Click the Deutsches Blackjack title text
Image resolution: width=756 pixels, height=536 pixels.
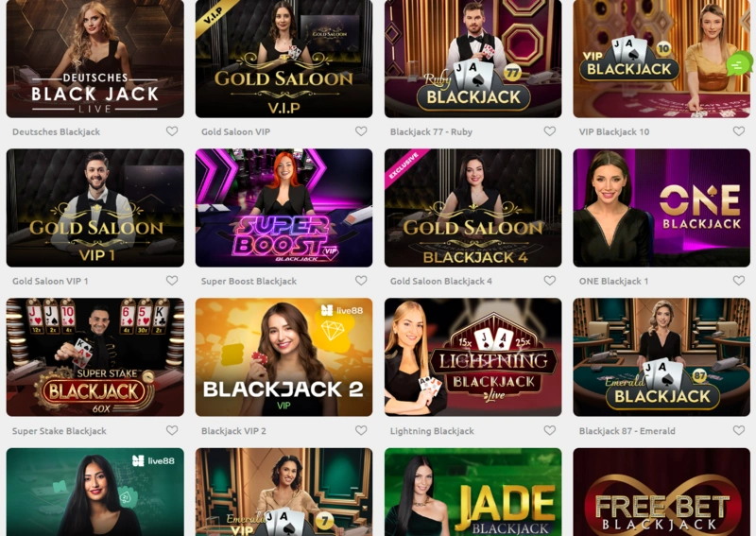coord(57,131)
